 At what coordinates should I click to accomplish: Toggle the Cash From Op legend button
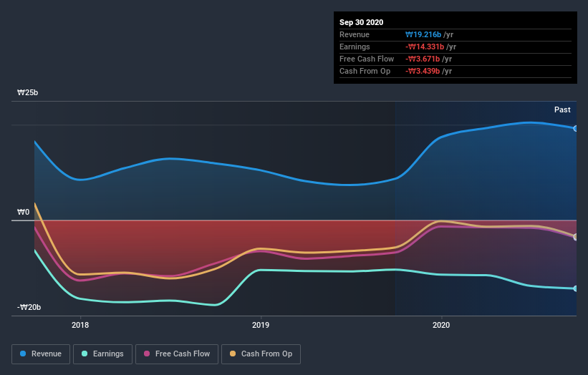[261, 354]
